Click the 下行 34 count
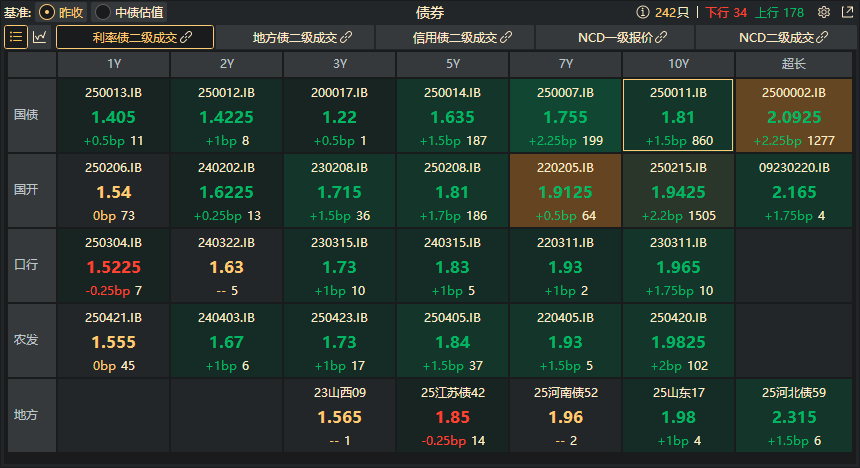 tap(726, 12)
